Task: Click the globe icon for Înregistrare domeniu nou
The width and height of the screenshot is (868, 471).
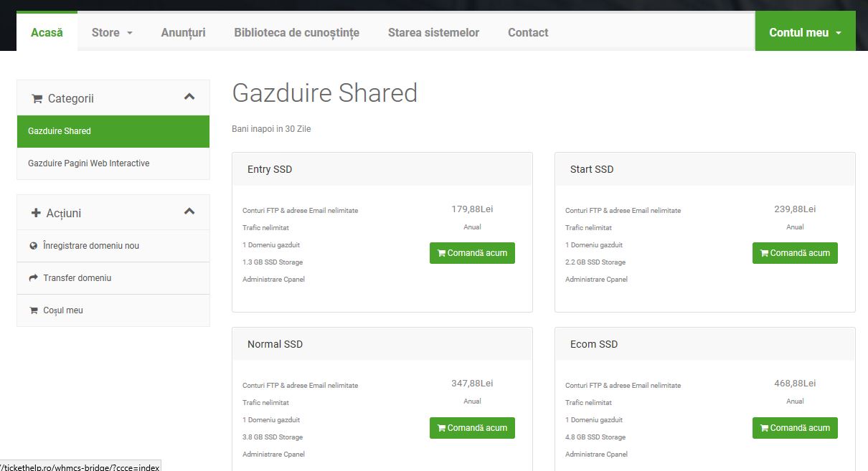Action: point(33,246)
